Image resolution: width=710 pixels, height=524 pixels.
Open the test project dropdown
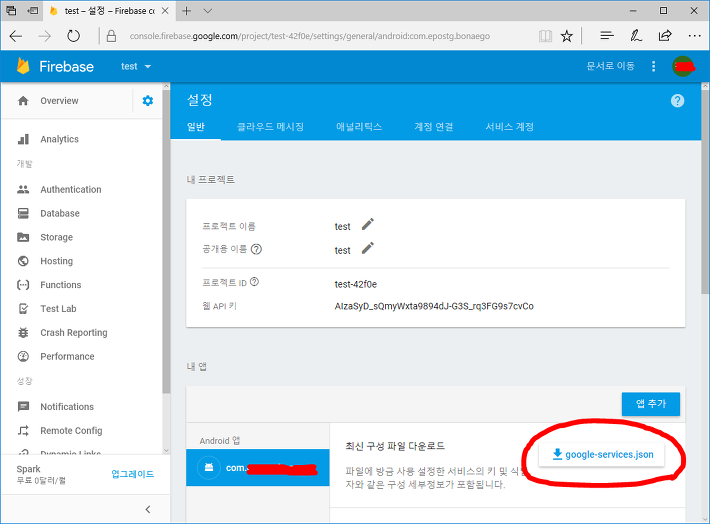[x=136, y=66]
